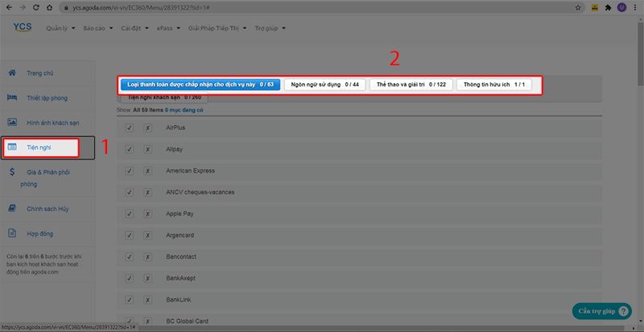The width and height of the screenshot is (644, 332).
Task: Click the bed icon for Thiết lập phòng
Action: pyautogui.click(x=12, y=97)
